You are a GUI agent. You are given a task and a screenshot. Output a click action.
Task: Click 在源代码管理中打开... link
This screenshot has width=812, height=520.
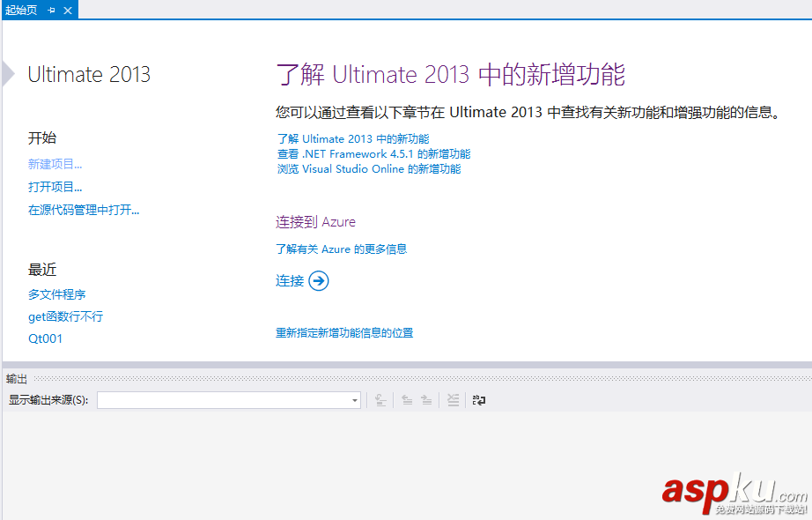tap(84, 210)
